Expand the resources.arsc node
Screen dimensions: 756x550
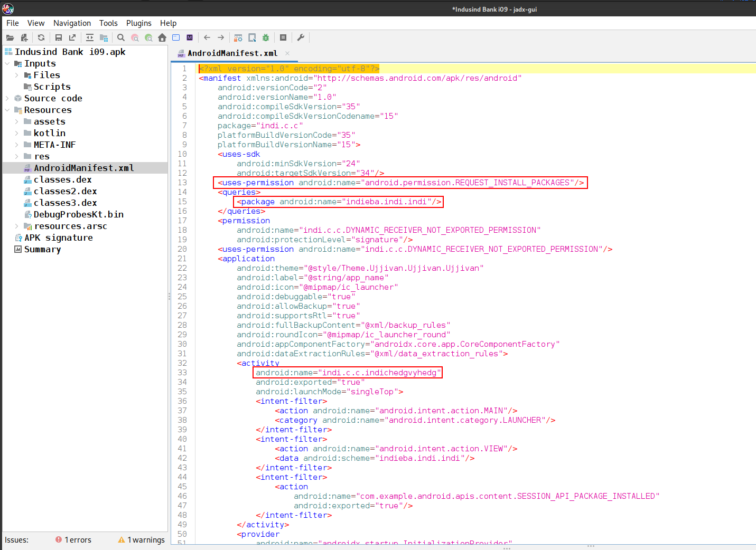[x=16, y=226]
